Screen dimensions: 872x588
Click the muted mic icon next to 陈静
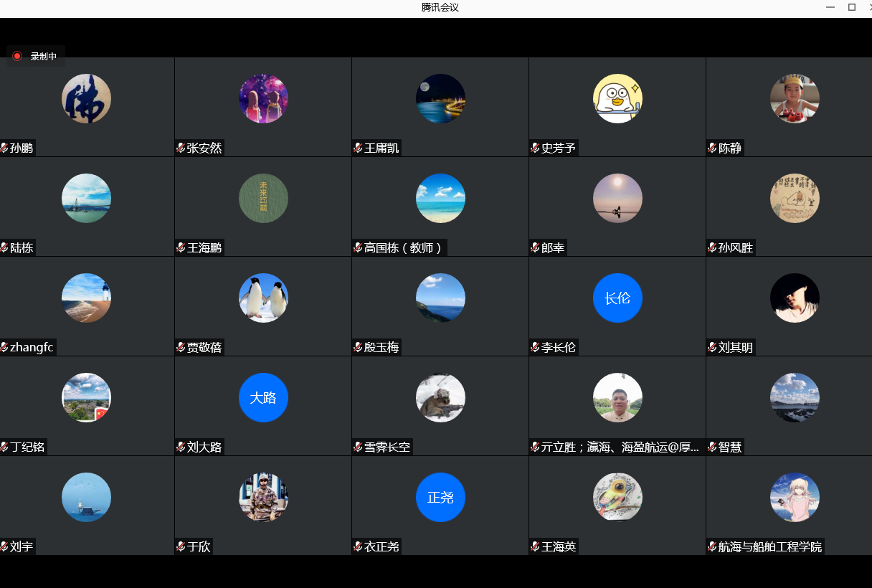(x=712, y=148)
